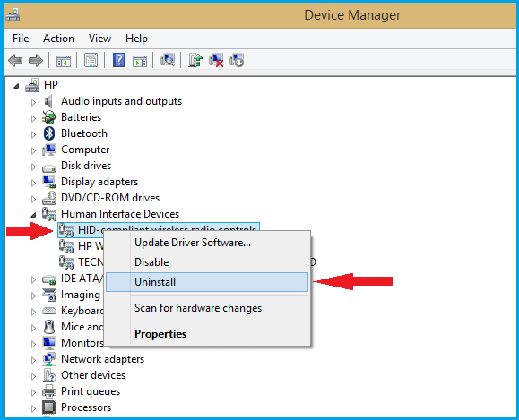
Task: Click the Network adapters category icon
Action: [49, 359]
